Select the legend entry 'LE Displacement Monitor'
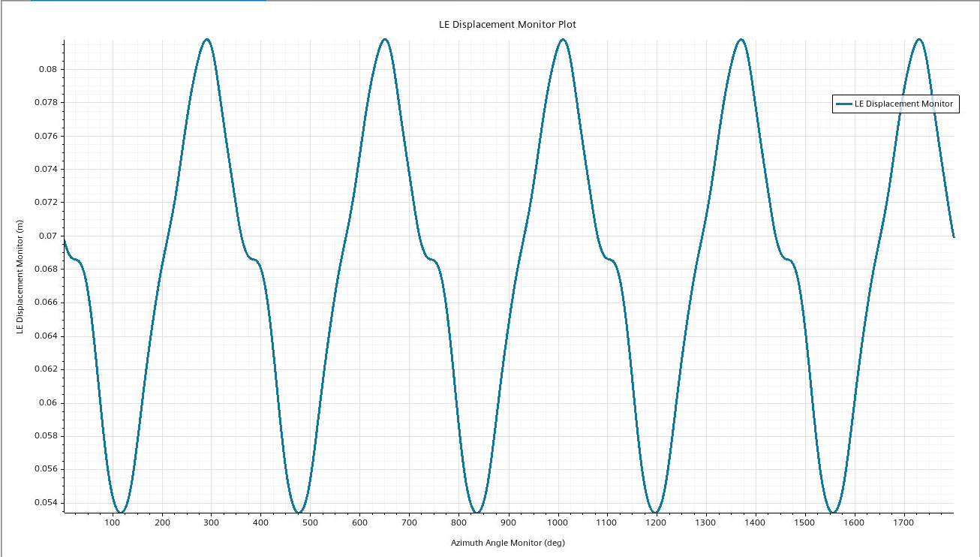 pos(903,104)
